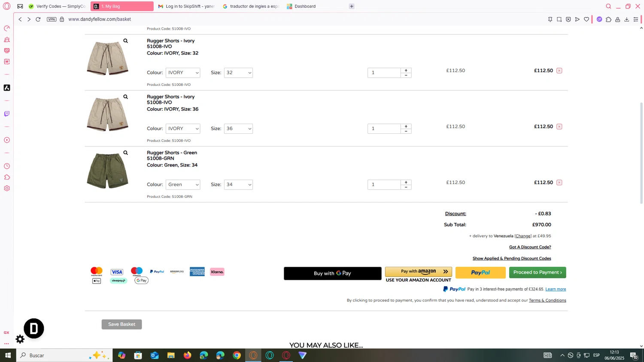Click the purple extension icon in toolbar
This screenshot has width=644, height=362.
pos(599,19)
